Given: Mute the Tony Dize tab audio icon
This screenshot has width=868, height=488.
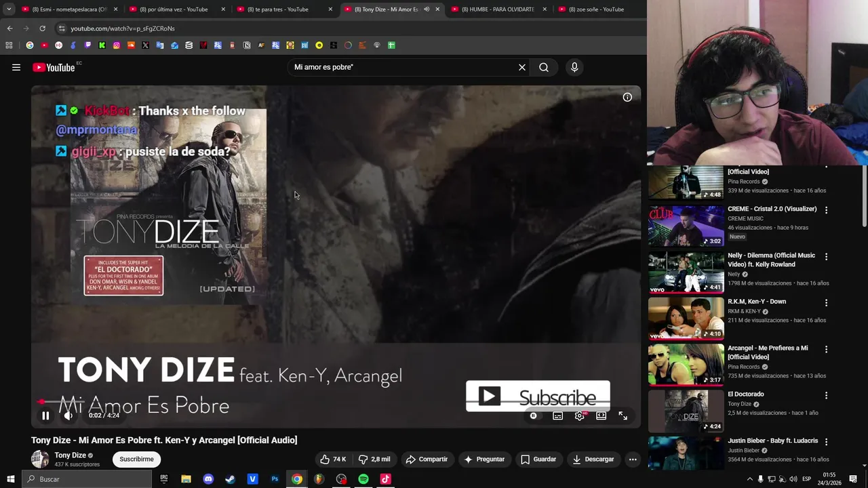Looking at the screenshot, I should tap(427, 9).
